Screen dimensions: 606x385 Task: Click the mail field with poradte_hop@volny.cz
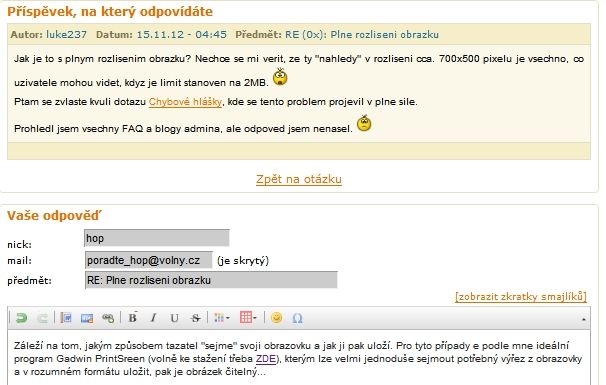148,260
